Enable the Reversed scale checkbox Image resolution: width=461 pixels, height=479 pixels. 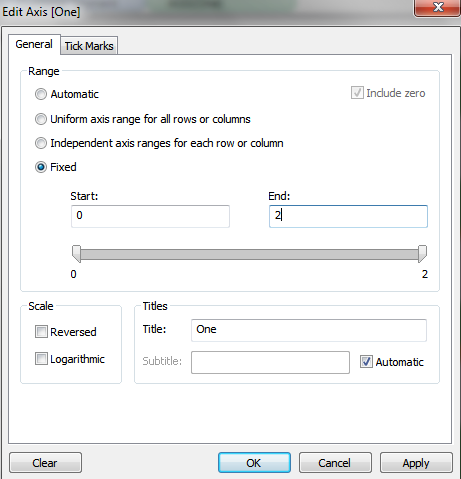(x=41, y=332)
